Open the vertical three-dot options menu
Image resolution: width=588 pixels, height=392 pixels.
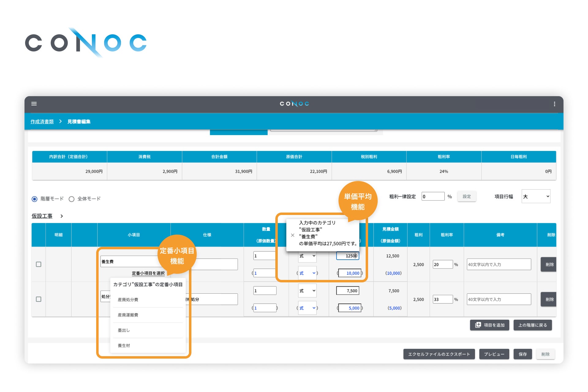(554, 104)
